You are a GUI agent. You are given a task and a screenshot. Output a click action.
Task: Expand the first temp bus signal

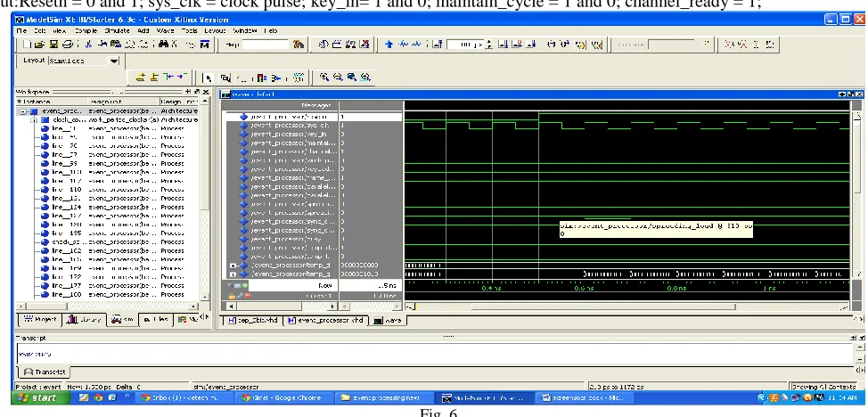coord(233,266)
